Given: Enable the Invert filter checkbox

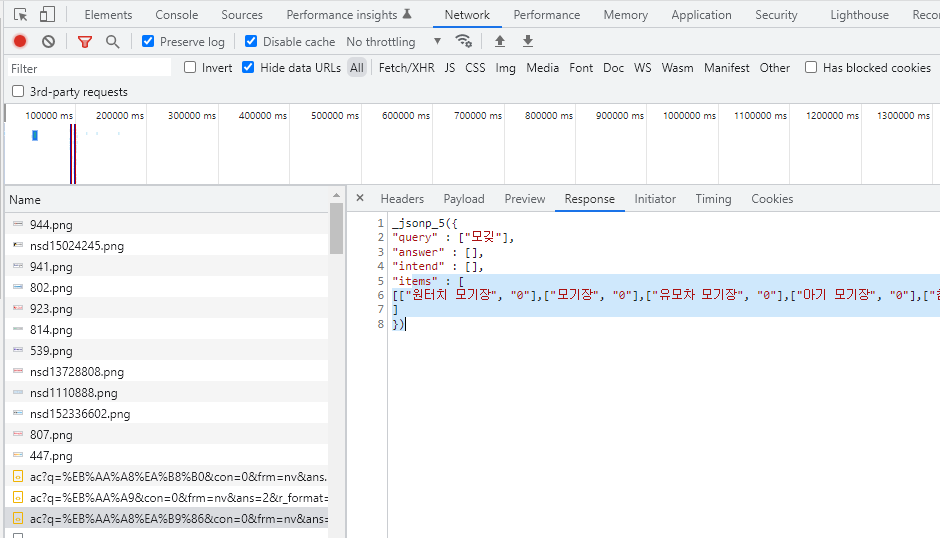Looking at the screenshot, I should [190, 67].
